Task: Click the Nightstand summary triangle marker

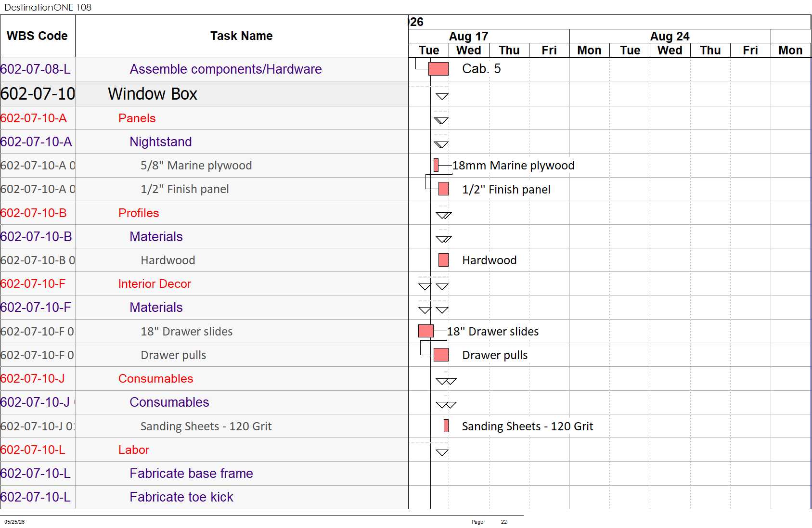Action: (441, 144)
